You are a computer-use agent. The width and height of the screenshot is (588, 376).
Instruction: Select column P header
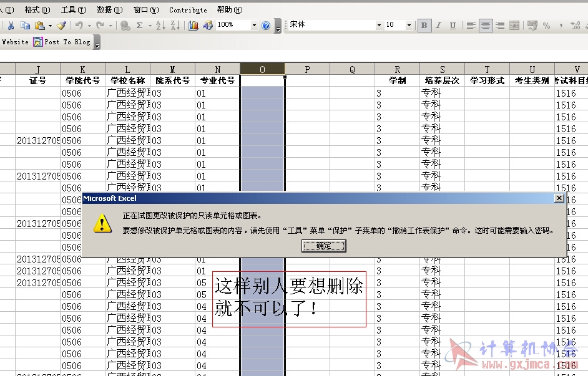308,69
